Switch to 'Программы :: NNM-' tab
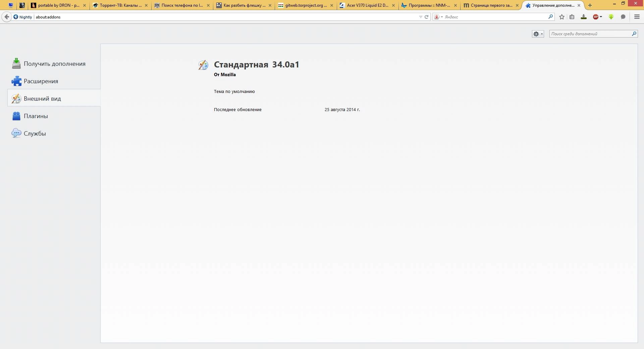Image resolution: width=644 pixels, height=349 pixels. pyautogui.click(x=429, y=5)
